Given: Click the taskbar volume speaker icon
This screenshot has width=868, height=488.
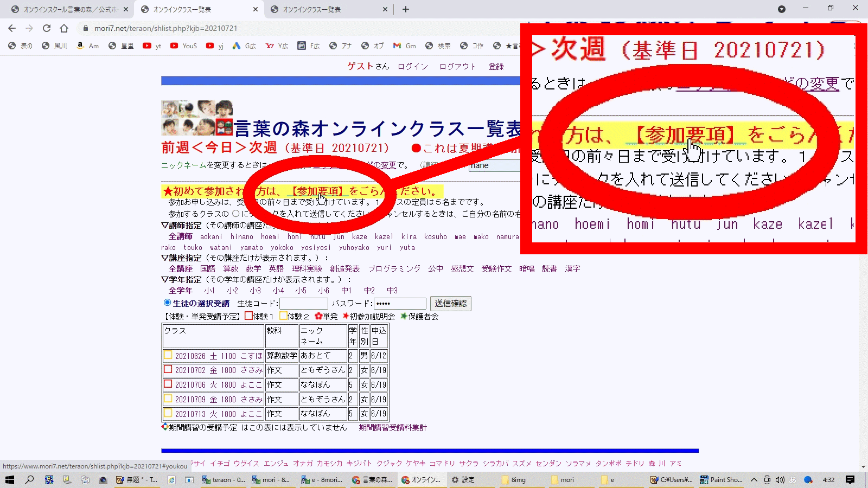Looking at the screenshot, I should coord(780,480).
